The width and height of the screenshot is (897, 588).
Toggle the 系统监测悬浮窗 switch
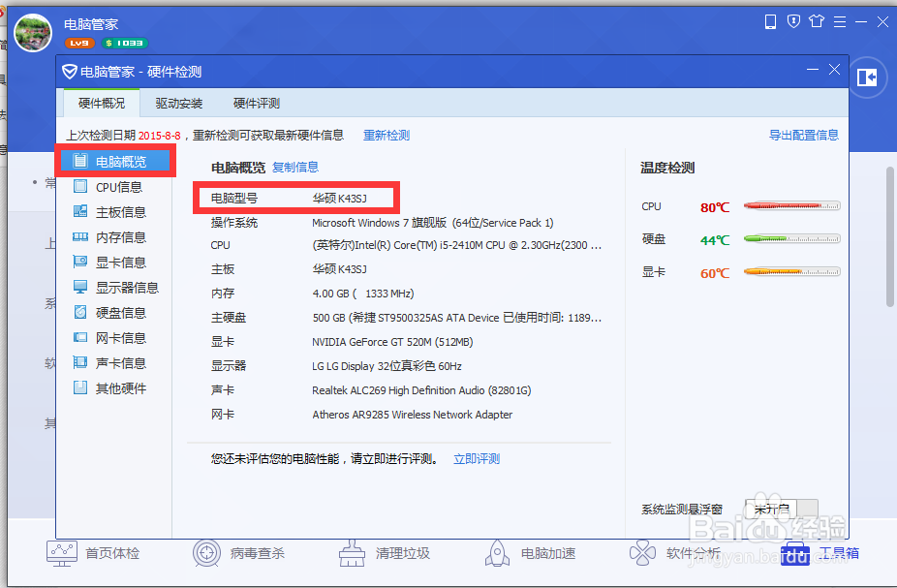click(x=782, y=509)
